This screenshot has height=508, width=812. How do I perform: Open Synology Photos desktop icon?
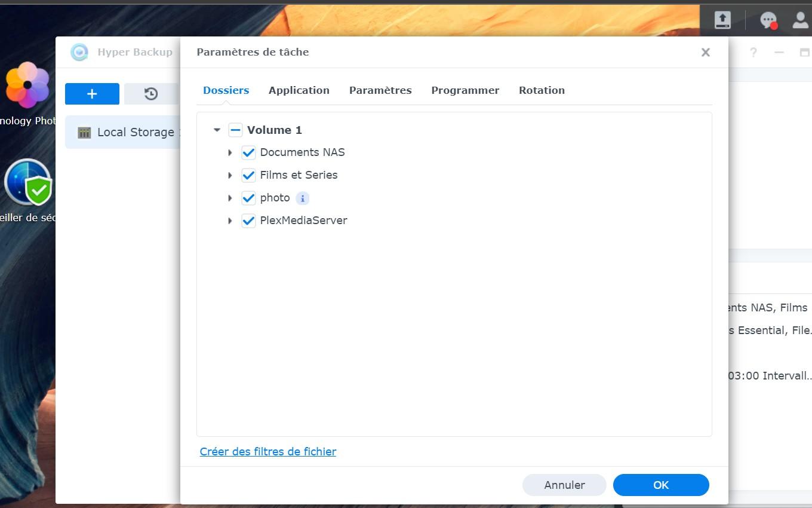27,85
